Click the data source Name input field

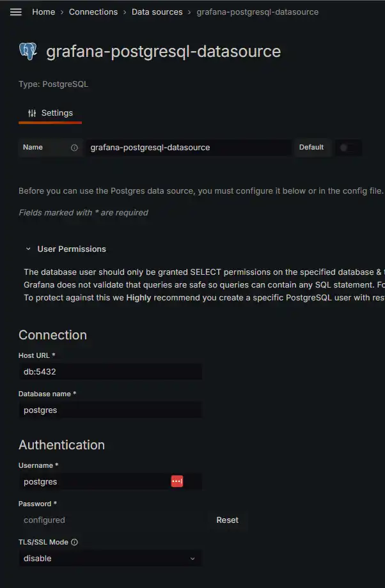tap(189, 148)
